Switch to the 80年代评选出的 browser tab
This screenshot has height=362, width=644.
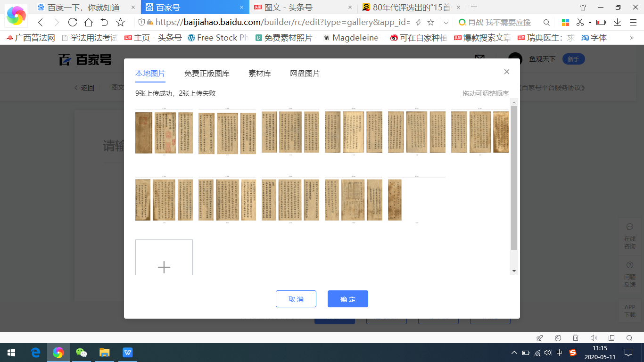coord(412,7)
